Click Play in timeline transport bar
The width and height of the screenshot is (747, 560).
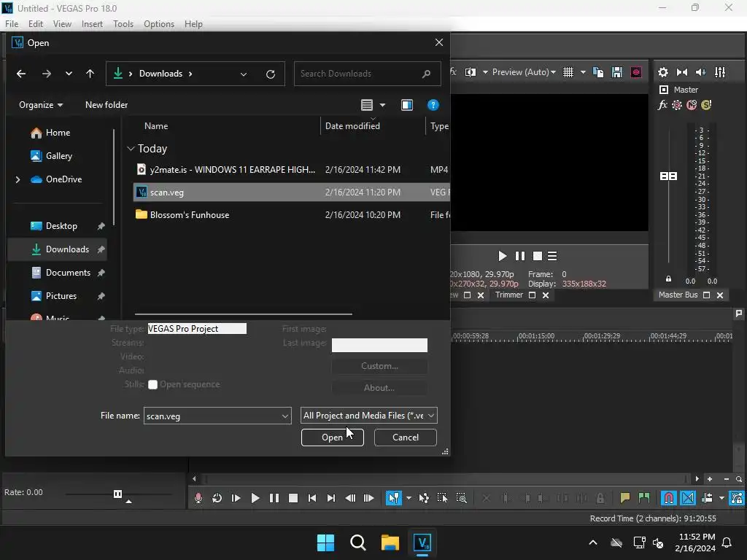(x=255, y=498)
